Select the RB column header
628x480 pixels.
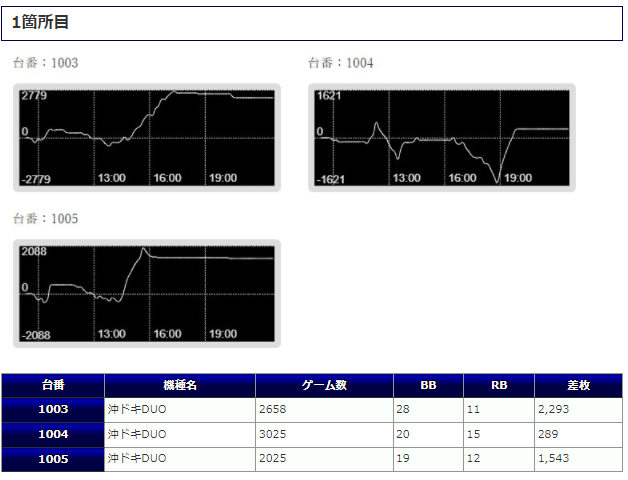[x=499, y=385]
